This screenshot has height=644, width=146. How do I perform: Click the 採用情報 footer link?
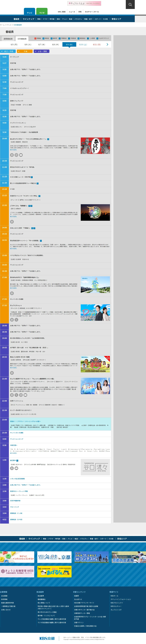[4, 599]
